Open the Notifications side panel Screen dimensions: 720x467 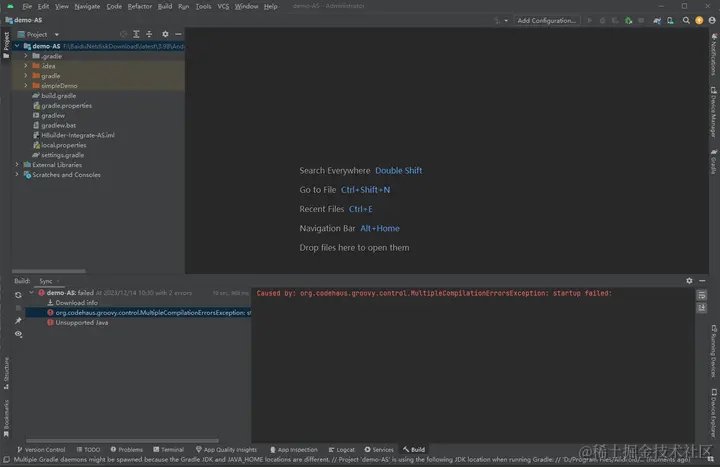tap(714, 54)
